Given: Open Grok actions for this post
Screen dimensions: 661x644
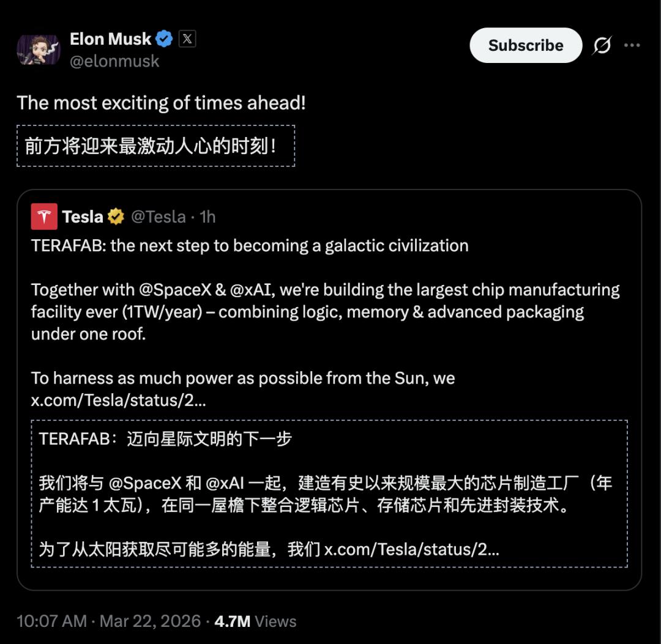Looking at the screenshot, I should click(x=602, y=45).
